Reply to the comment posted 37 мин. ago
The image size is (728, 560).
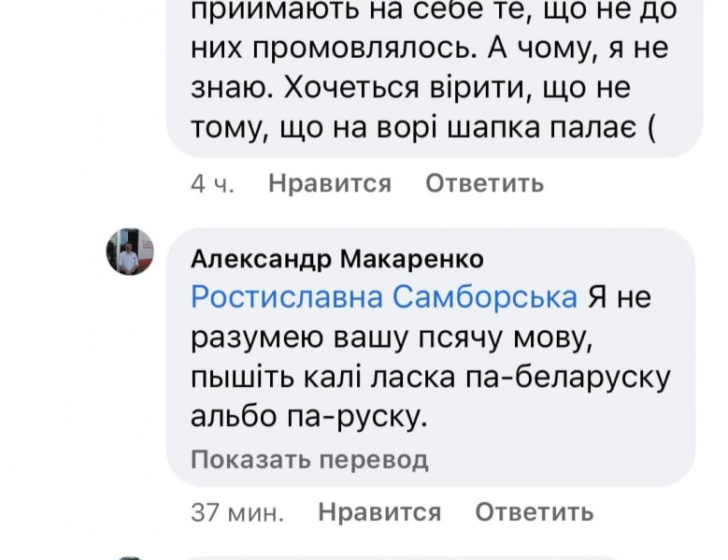[534, 511]
